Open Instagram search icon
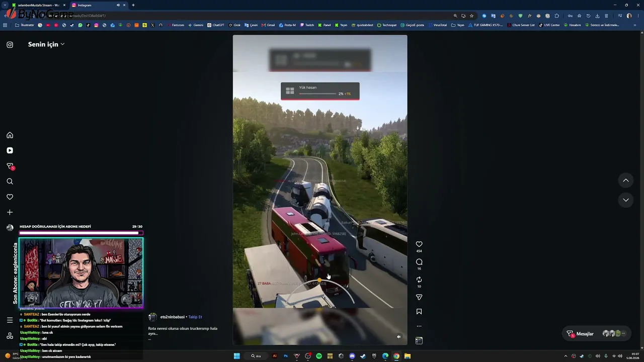Image resolution: width=644 pixels, height=362 pixels. (x=10, y=182)
